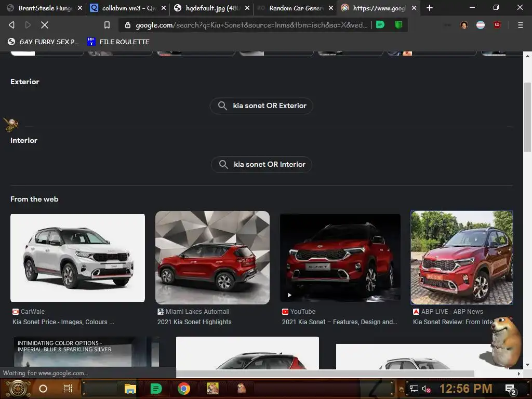Open the 'Intimidating Color Options' image result

[x=86, y=352]
